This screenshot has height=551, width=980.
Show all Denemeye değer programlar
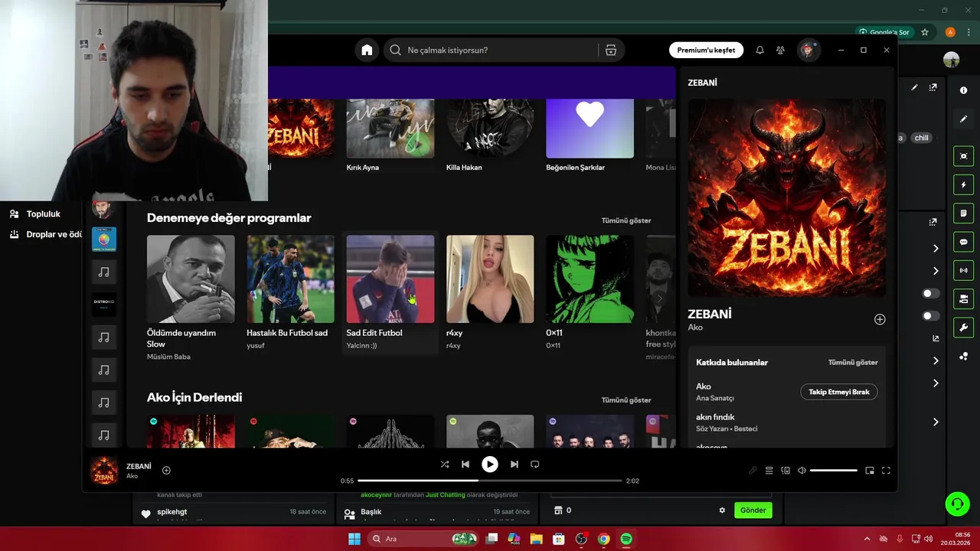pyautogui.click(x=626, y=220)
